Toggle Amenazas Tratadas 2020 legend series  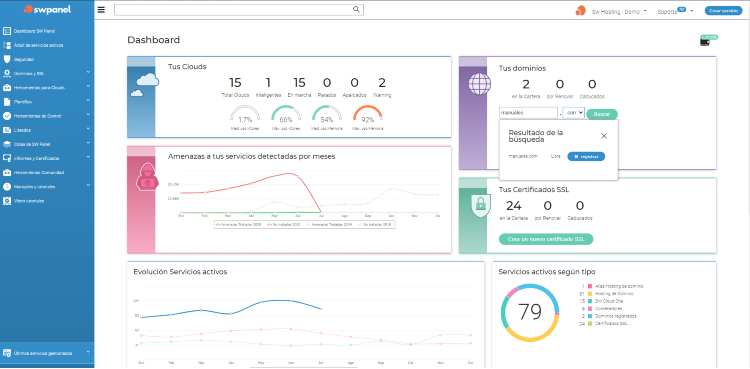point(239,224)
